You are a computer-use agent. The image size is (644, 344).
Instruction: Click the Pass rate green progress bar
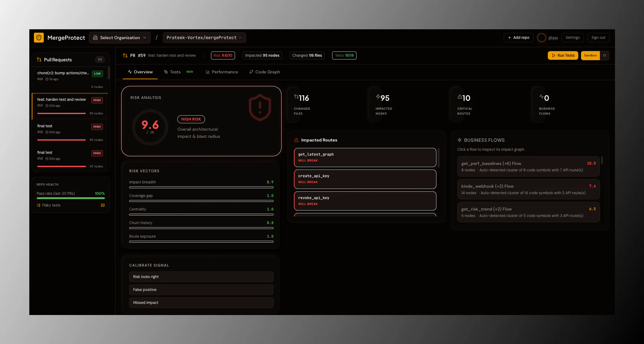pyautogui.click(x=71, y=198)
